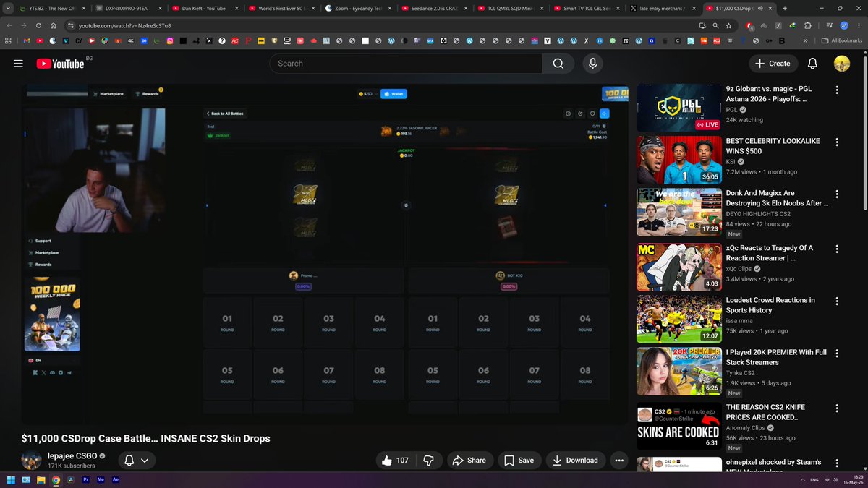Open Chrome tab search dropdown arrow
The image size is (868, 488).
[x=7, y=8]
